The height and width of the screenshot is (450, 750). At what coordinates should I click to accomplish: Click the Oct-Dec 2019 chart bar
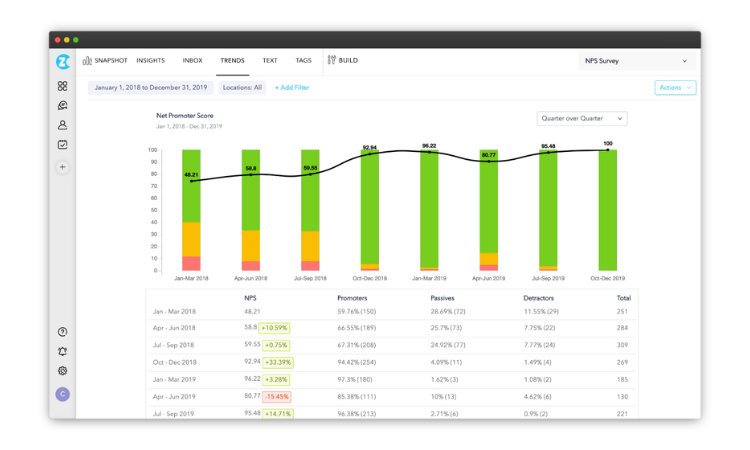coord(607,210)
